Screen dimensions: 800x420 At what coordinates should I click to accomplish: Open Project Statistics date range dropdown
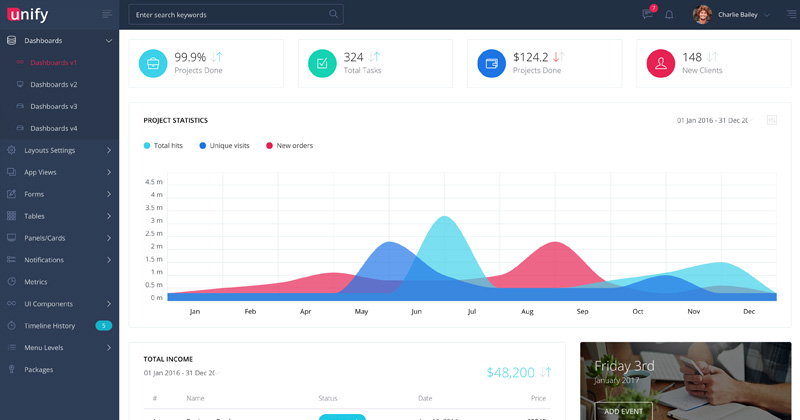713,120
